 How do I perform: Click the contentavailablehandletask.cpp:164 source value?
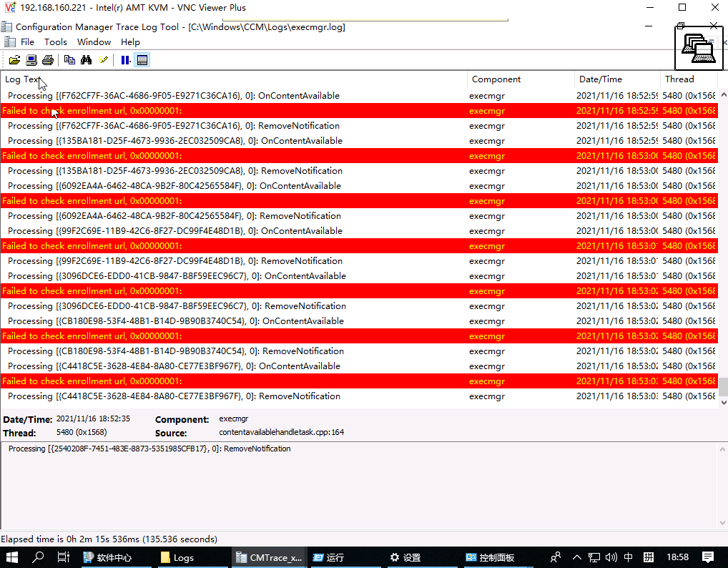281,432
